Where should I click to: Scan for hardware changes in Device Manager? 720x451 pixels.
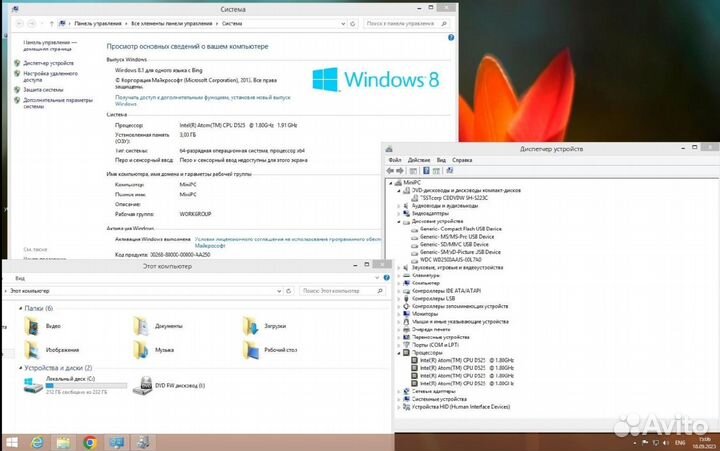450,170
